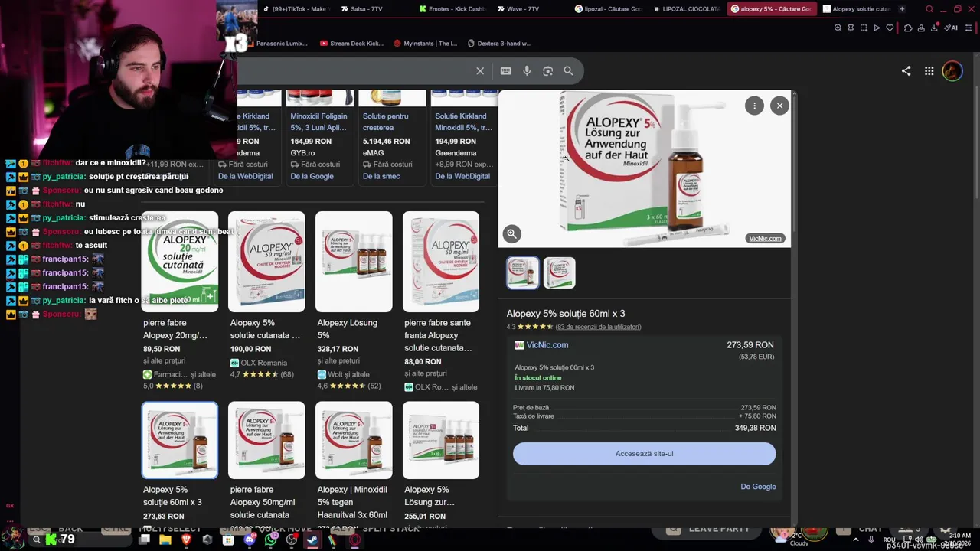Viewport: 980px width, 551px height.
Task: Open the selected Alopexy 5% soluție 60ml x 3 card
Action: pos(179,462)
